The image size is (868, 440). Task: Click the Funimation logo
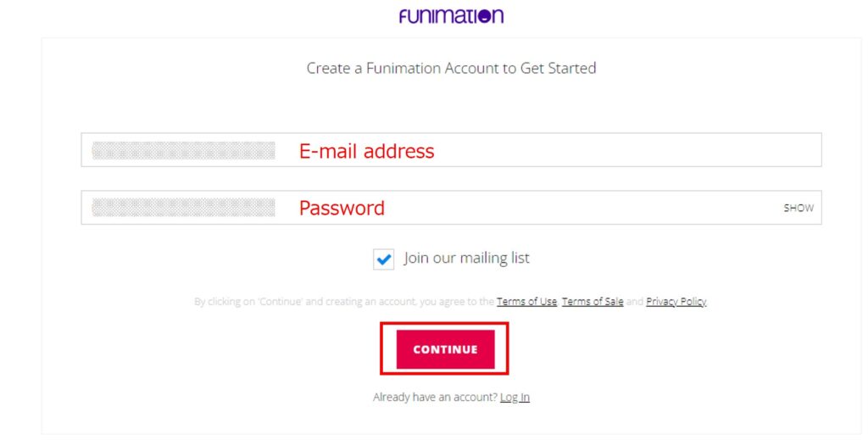pos(451,15)
